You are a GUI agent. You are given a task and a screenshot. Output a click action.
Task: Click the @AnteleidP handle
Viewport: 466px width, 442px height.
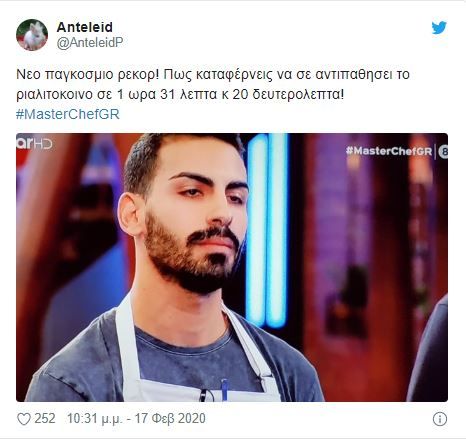(90, 42)
